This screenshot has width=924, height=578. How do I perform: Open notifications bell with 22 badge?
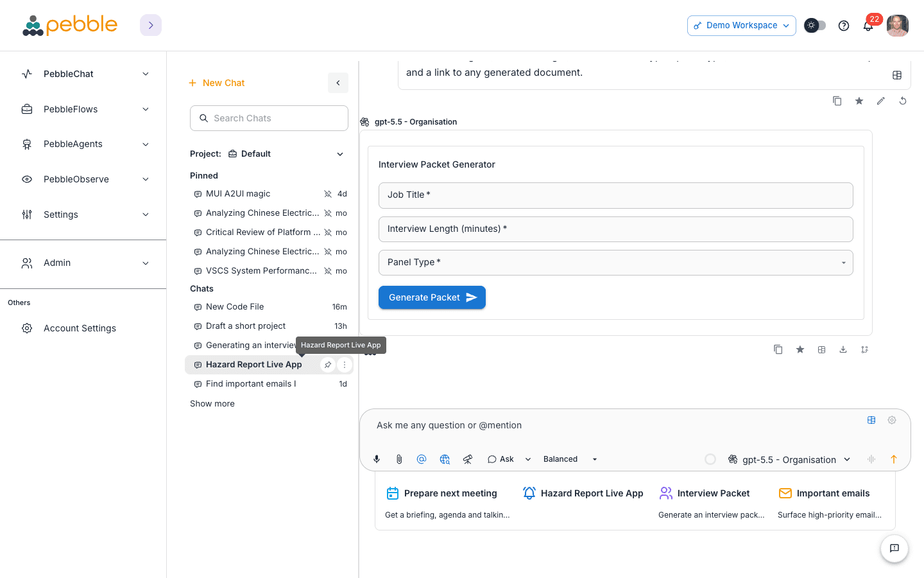pos(868,26)
